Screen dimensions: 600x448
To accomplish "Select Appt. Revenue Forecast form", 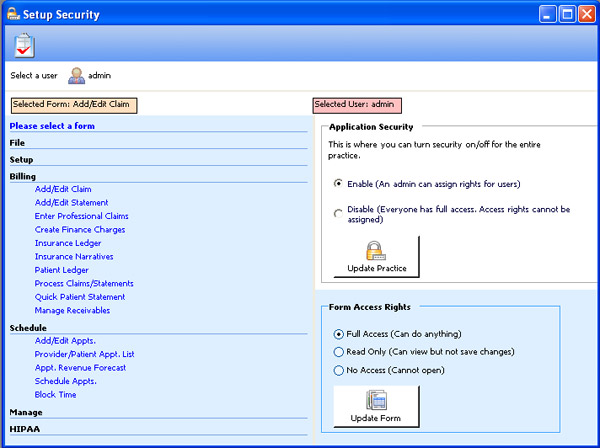I will click(x=80, y=368).
